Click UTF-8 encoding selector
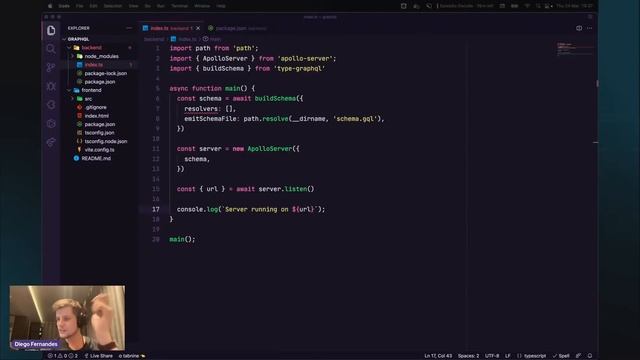Screen dimensions: 640x360 [492, 356]
